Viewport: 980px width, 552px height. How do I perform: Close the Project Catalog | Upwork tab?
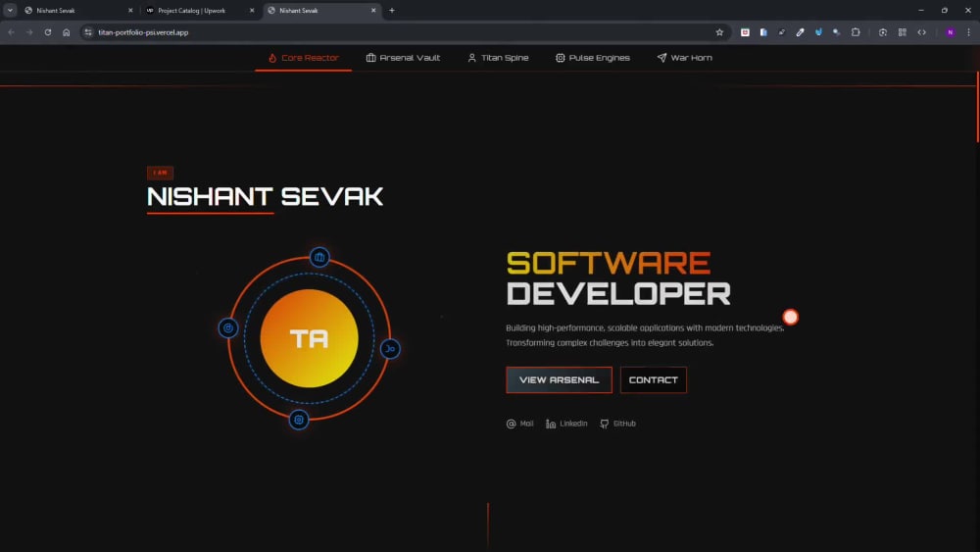[x=252, y=11]
